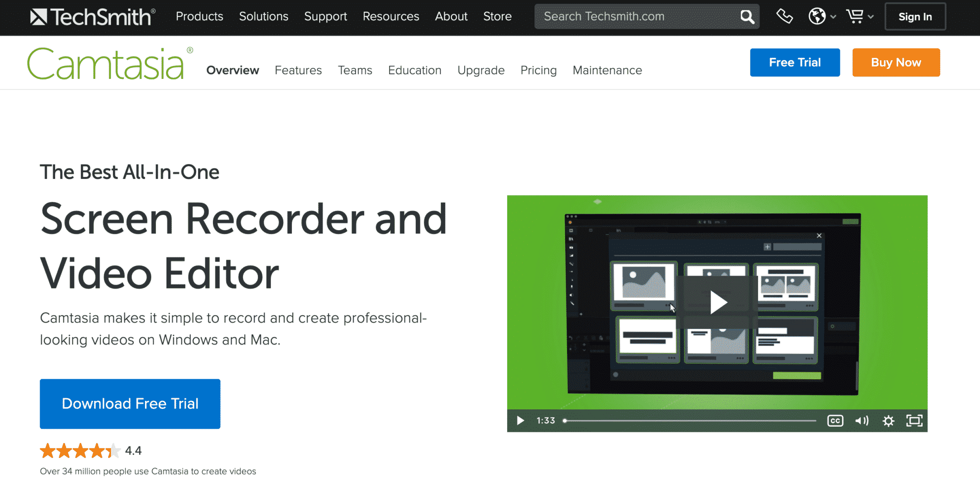Open the Products menu
The width and height of the screenshot is (980, 486).
click(199, 16)
